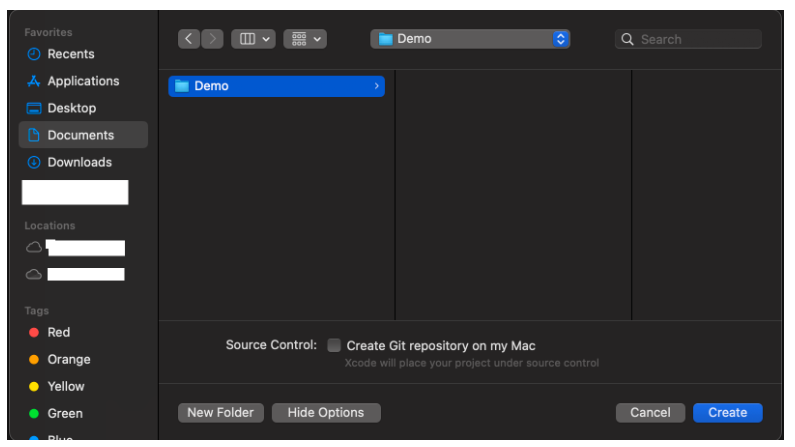The image size is (795, 447).
Task: Open the column view mode dropdown
Action: (253, 39)
